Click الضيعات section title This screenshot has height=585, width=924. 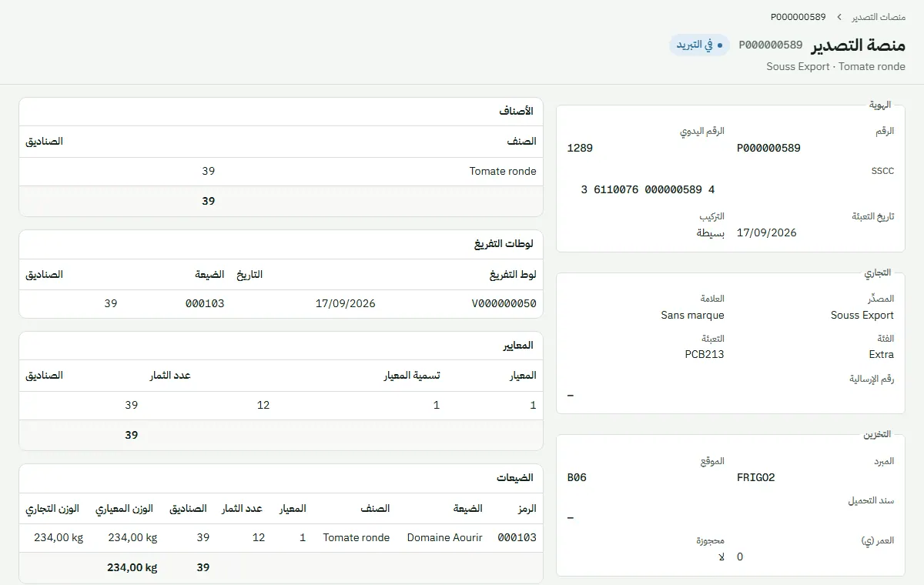coord(515,478)
